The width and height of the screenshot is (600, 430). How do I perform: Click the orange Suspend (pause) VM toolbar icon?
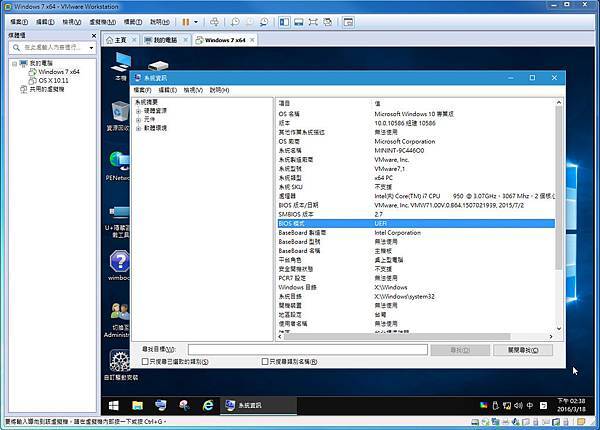tap(186, 22)
